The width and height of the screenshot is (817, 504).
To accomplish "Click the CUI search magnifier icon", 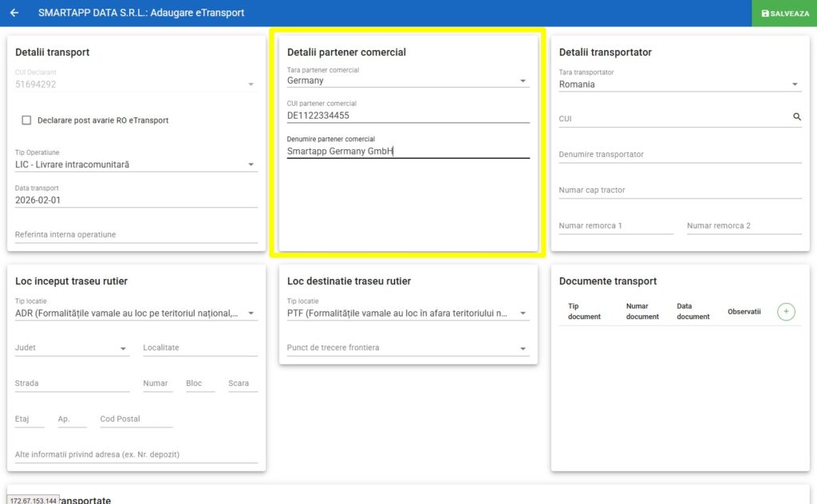I will 796,117.
